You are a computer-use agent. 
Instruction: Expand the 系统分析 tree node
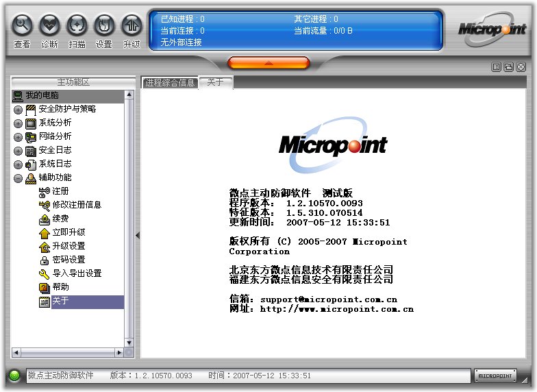point(18,123)
